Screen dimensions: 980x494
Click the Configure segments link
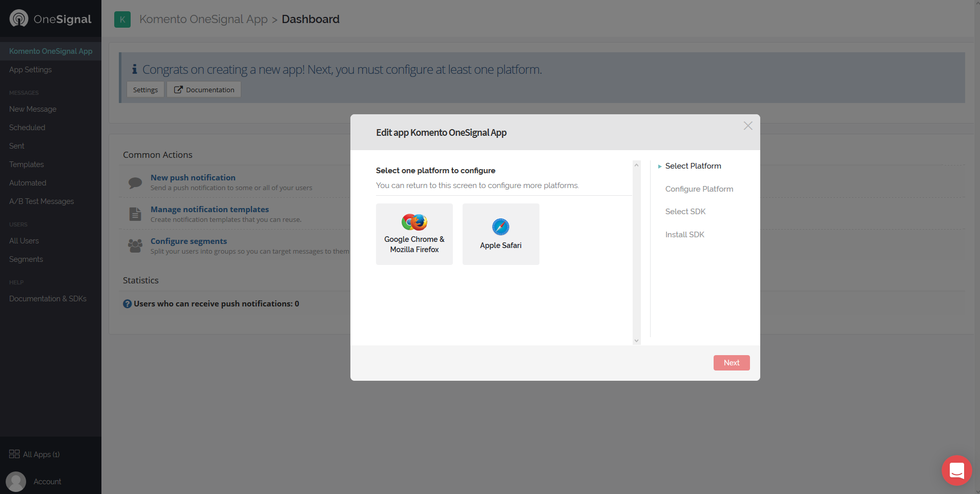[x=189, y=241]
